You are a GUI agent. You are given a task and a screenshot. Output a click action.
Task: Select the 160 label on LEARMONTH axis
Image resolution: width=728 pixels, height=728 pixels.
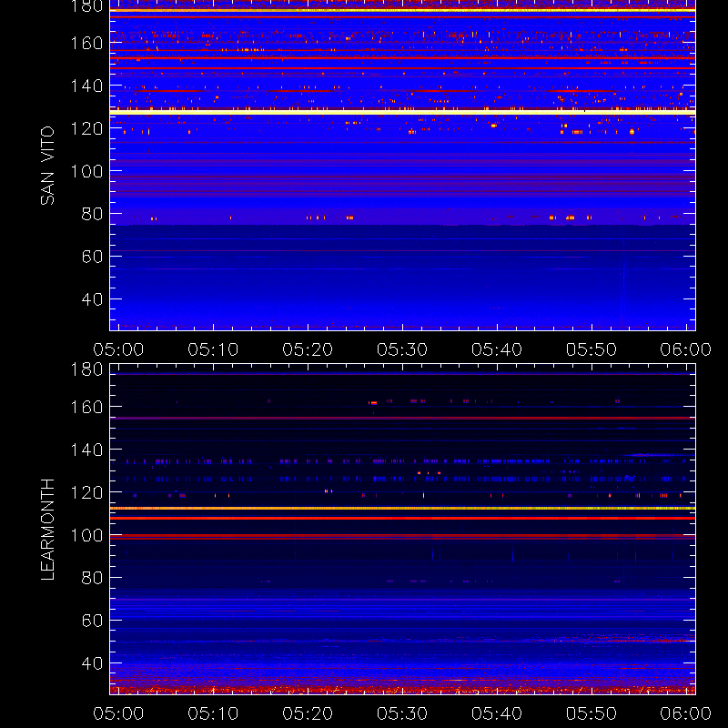click(x=86, y=407)
